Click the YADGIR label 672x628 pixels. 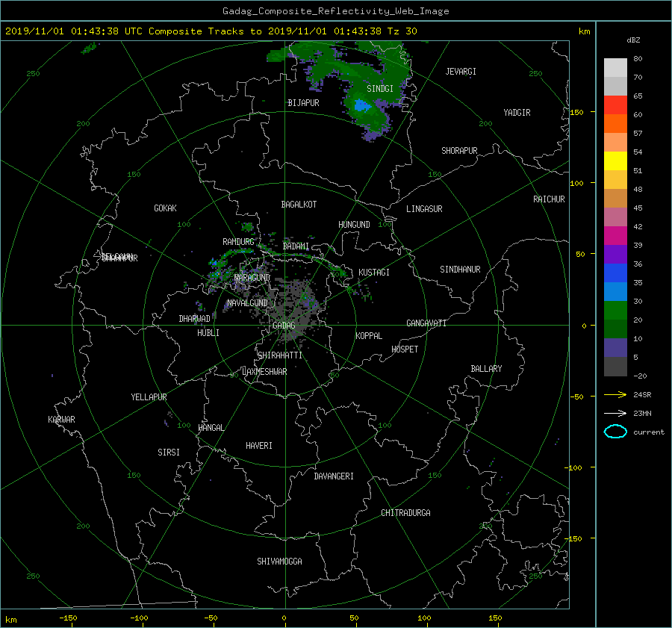517,113
